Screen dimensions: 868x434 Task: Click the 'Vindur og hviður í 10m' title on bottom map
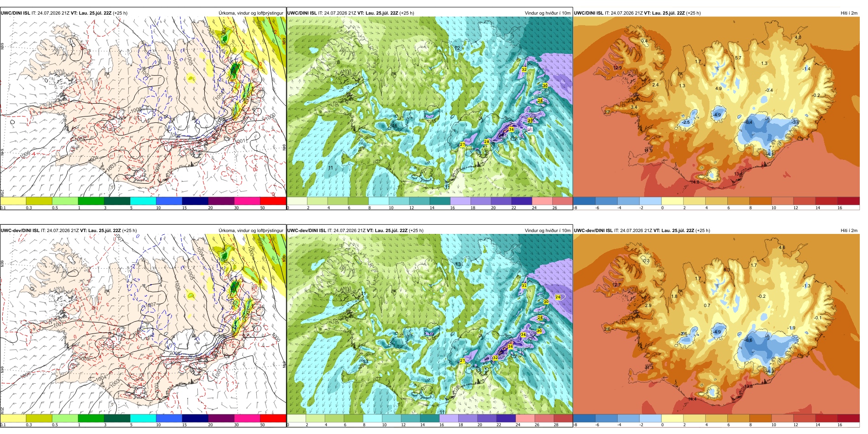(547, 231)
